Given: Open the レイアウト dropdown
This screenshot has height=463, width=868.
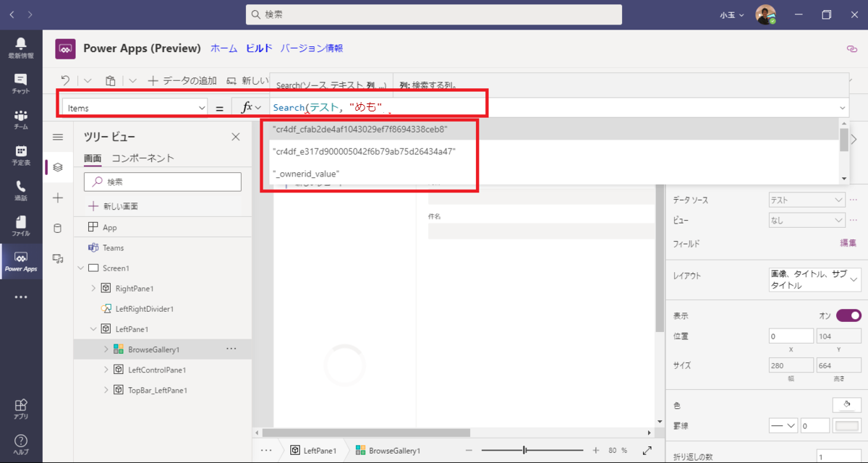Looking at the screenshot, I should pyautogui.click(x=814, y=279).
